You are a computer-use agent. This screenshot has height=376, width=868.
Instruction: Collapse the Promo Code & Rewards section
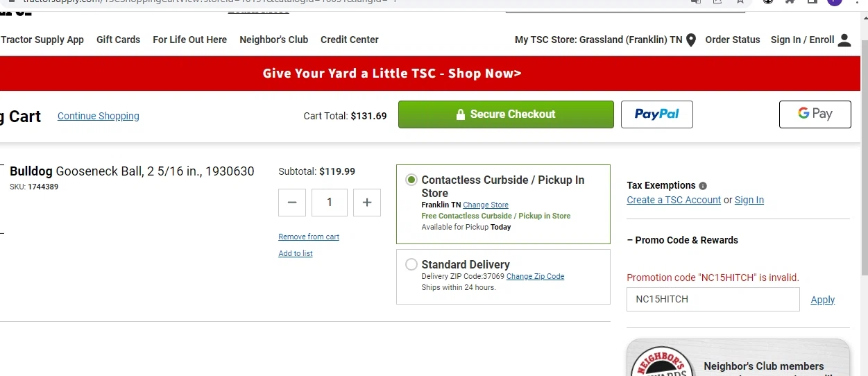pyautogui.click(x=682, y=240)
